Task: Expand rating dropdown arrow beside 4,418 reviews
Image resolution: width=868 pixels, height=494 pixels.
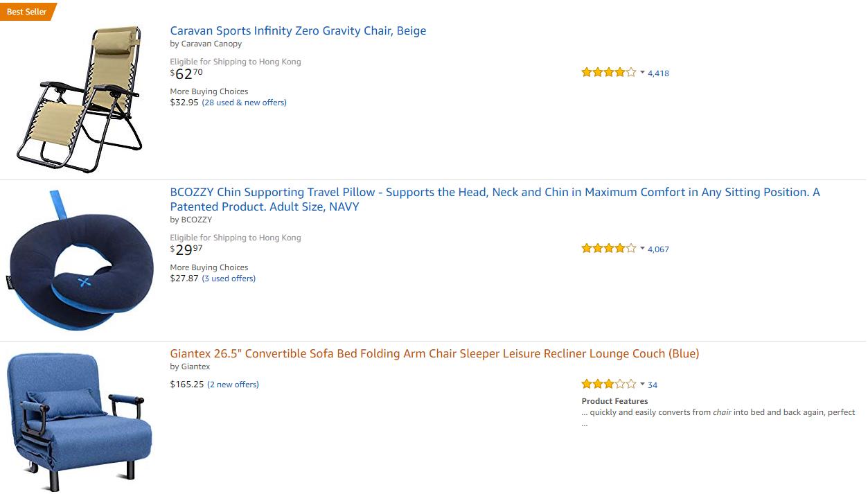Action: coord(642,72)
